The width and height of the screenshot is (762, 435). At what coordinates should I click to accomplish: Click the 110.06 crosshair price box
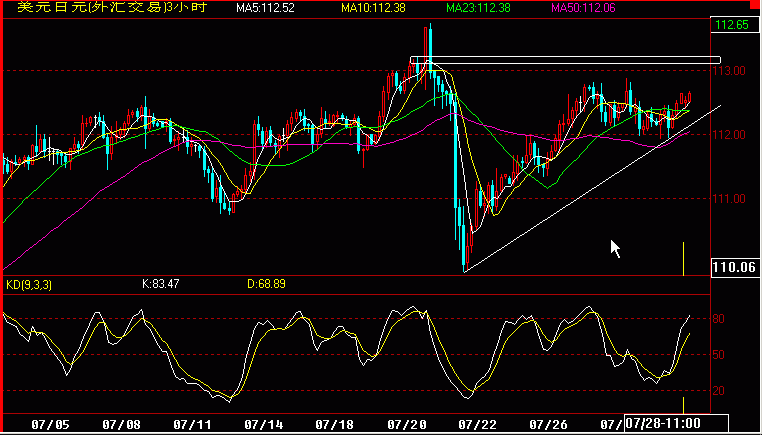coord(736,267)
